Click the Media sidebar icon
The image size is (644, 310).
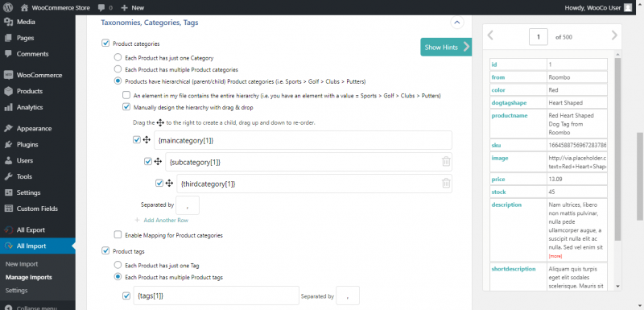pos(8,22)
